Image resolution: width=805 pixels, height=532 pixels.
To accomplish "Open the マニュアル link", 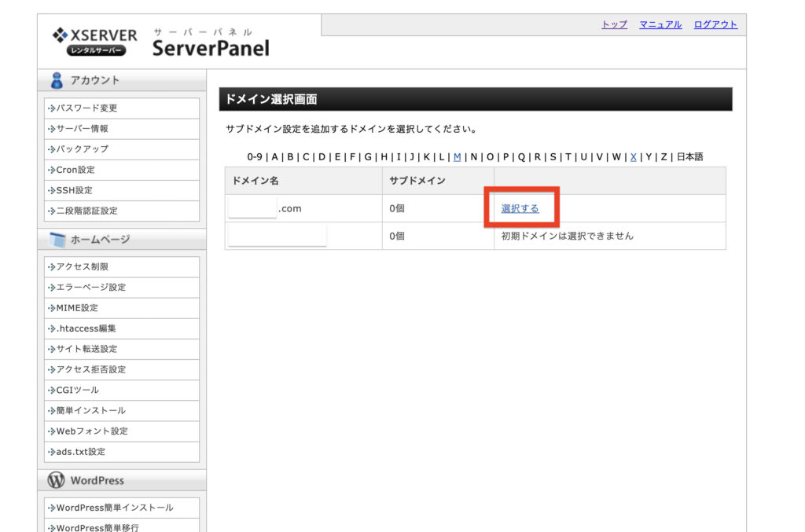I will [660, 24].
